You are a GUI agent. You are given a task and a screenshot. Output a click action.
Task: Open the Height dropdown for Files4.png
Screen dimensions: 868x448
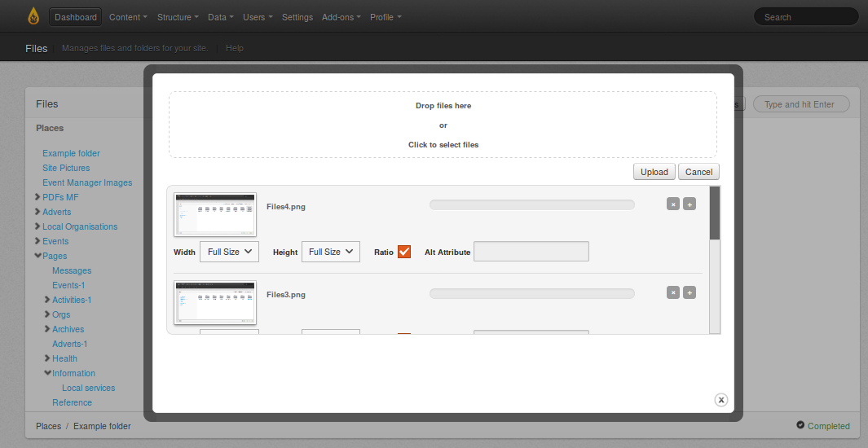click(x=330, y=252)
